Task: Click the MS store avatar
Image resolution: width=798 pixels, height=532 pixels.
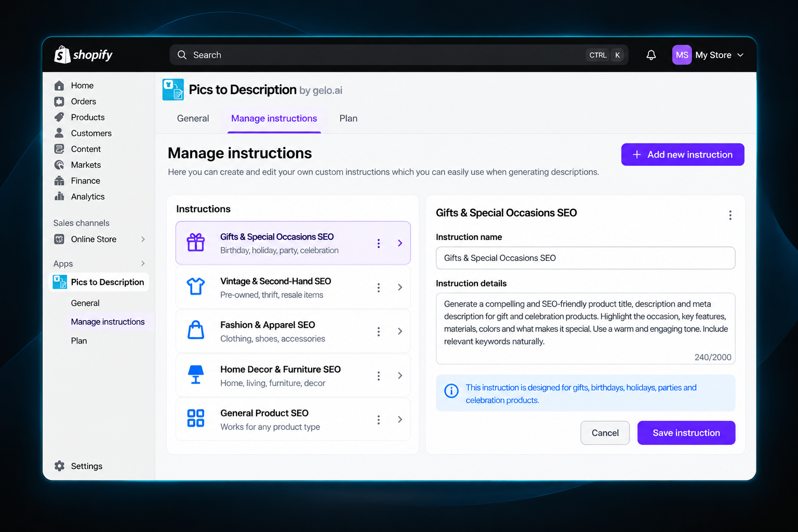Action: coord(682,55)
